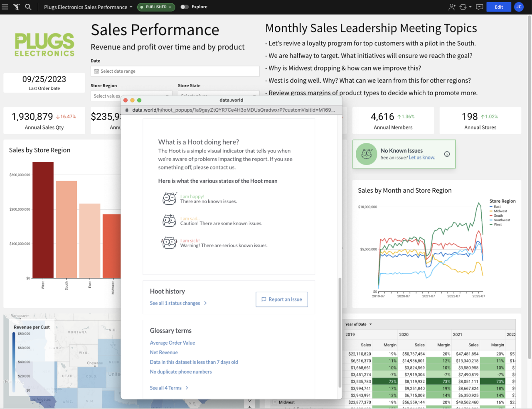532x409 pixels.
Task: Click the Revenue per Cust gradient legend
Action: pyautogui.click(x=14, y=362)
